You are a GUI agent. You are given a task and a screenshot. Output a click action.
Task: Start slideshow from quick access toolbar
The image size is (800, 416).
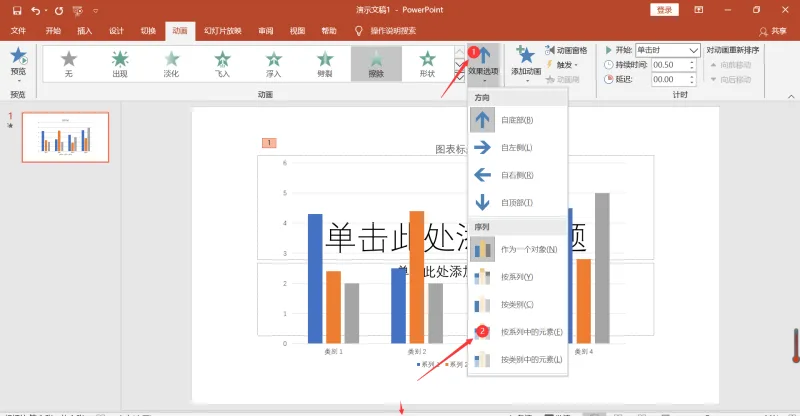[78, 10]
